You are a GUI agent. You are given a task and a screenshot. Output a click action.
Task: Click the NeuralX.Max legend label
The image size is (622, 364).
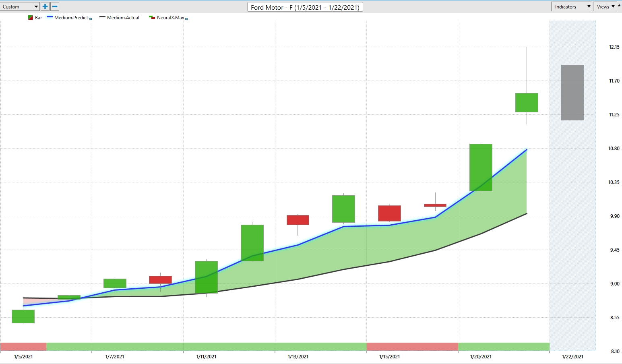click(x=171, y=18)
